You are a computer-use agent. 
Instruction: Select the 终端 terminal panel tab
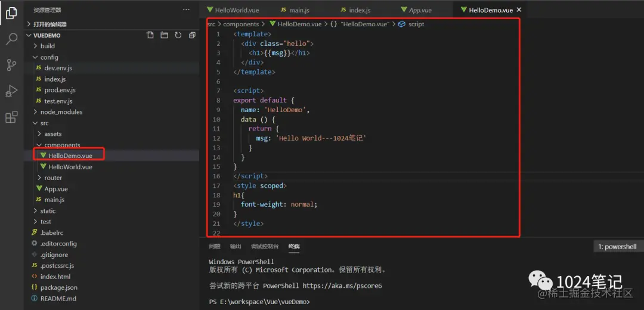[x=294, y=246]
